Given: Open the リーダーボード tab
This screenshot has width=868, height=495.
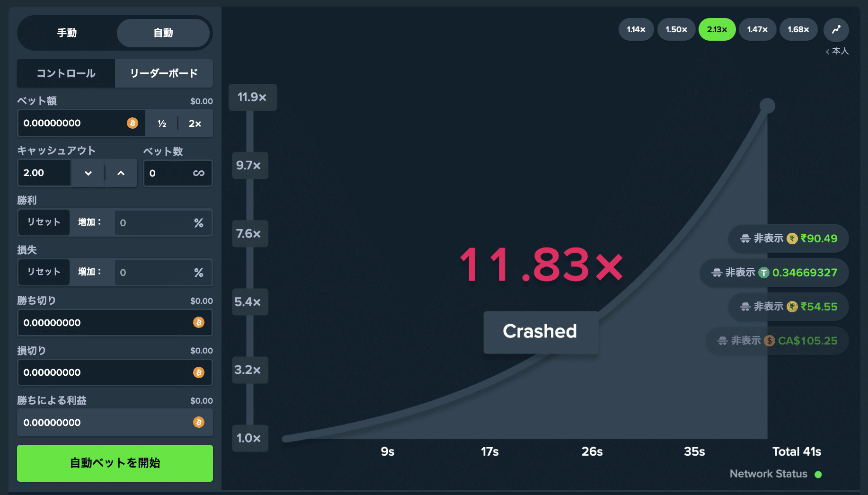Looking at the screenshot, I should [164, 73].
